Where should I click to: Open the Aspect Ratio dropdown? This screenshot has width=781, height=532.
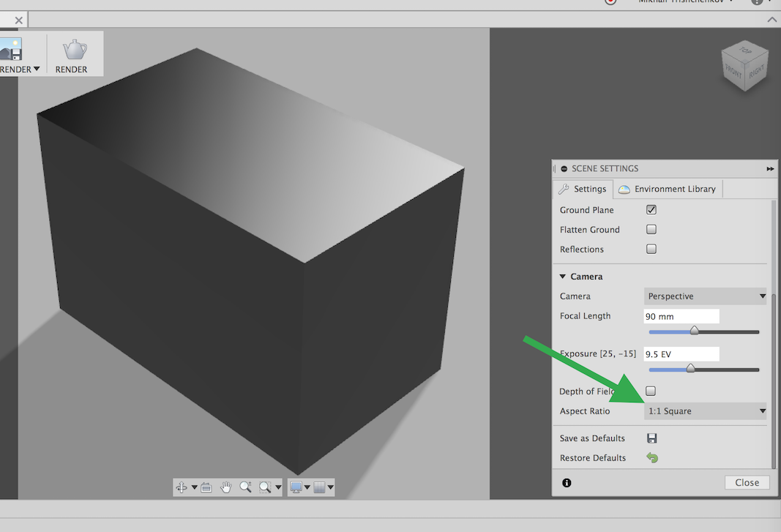pyautogui.click(x=704, y=411)
